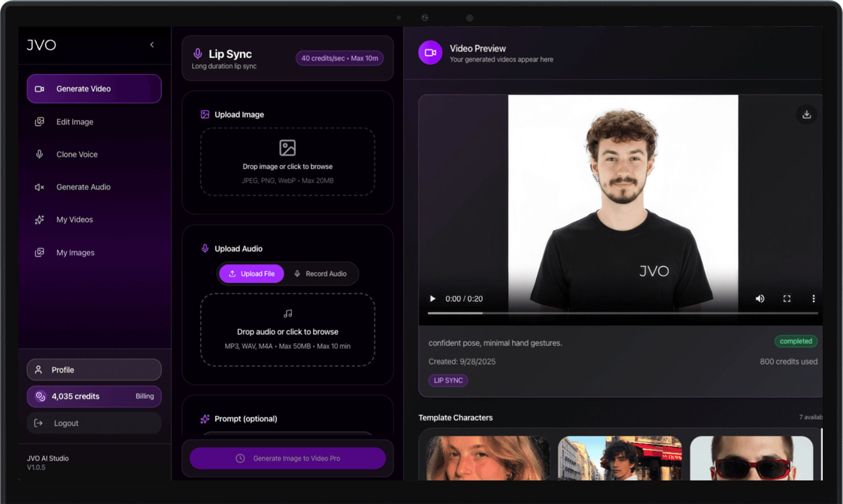
Task: Mute the video preview audio
Action: pyautogui.click(x=760, y=299)
